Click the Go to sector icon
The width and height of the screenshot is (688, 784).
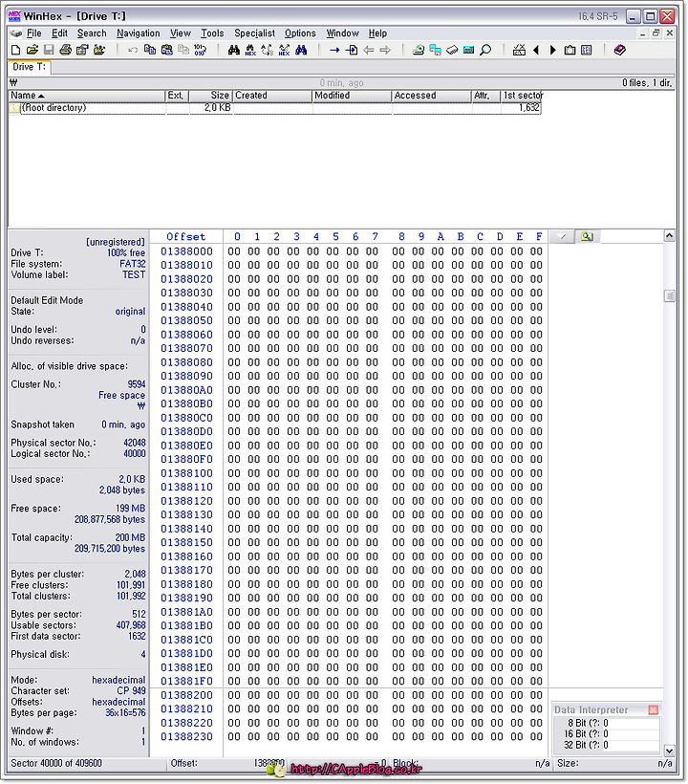352,50
